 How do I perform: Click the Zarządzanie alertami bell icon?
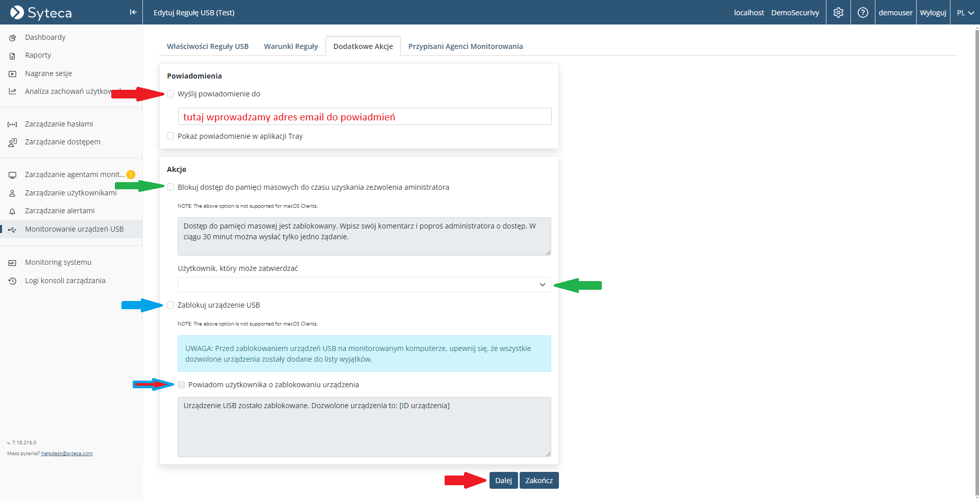12,211
